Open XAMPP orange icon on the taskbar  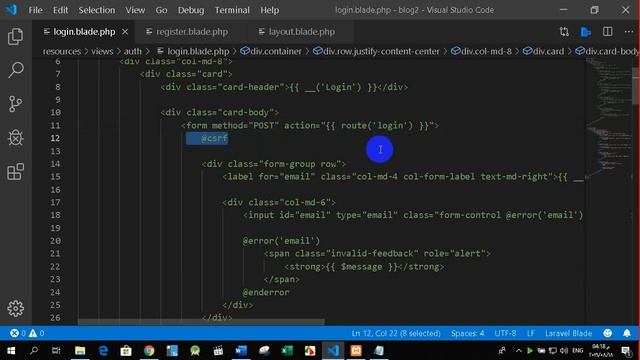[356, 351]
